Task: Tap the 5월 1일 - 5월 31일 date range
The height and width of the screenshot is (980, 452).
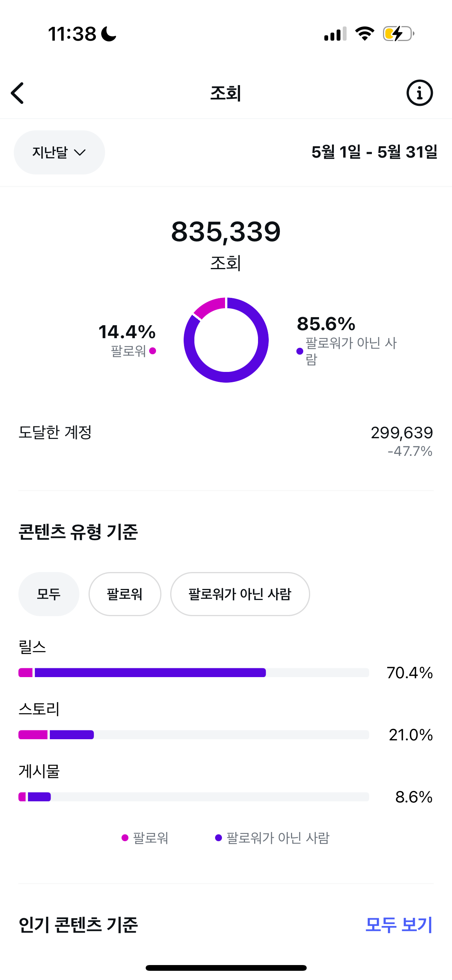Action: [374, 152]
